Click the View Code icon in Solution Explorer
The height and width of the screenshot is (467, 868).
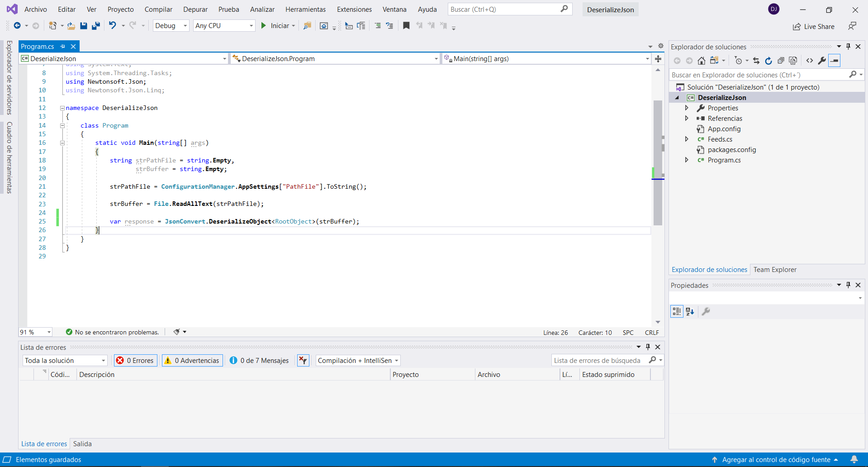click(x=810, y=61)
